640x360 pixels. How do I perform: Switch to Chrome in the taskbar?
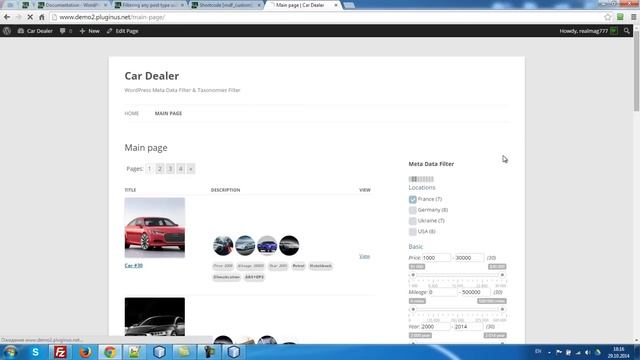pyautogui.click(x=109, y=352)
